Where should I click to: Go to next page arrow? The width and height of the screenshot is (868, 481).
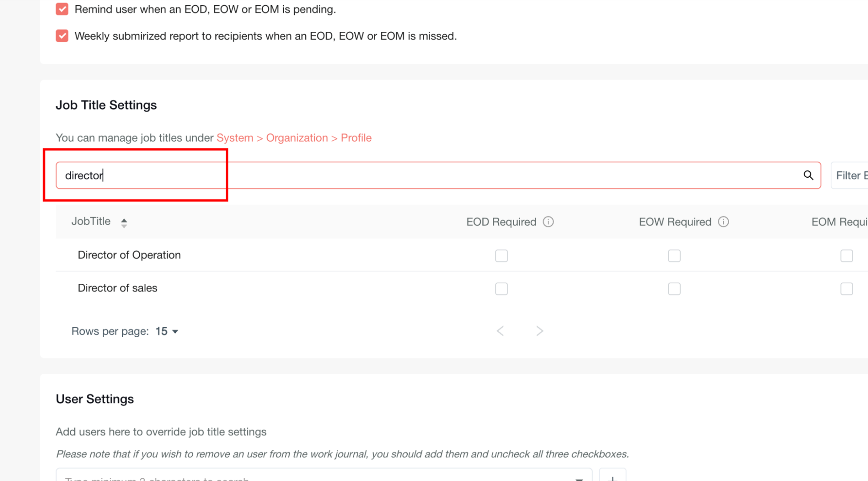(x=539, y=331)
